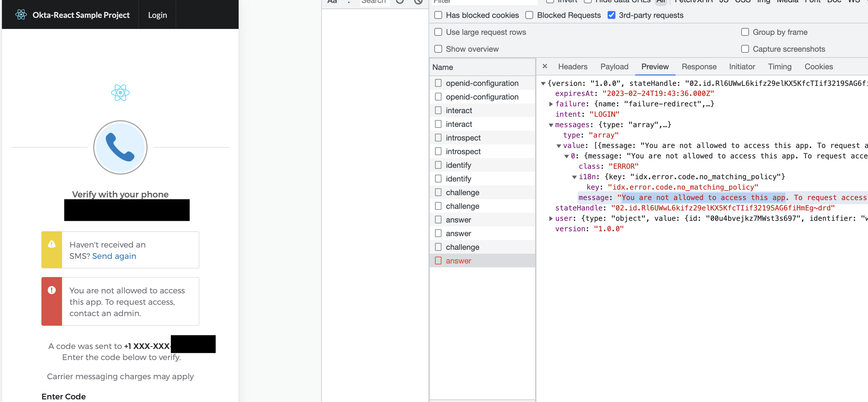Select the failed red answer request
Screen dimensions: 868x402
point(482,260)
